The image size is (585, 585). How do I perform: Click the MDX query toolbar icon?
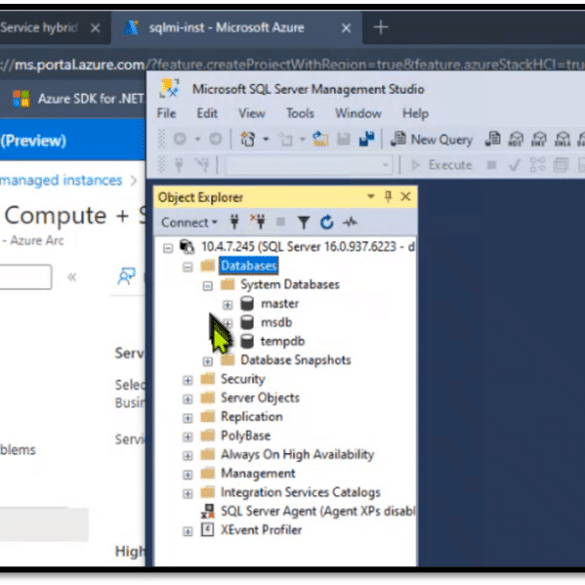pos(516,139)
